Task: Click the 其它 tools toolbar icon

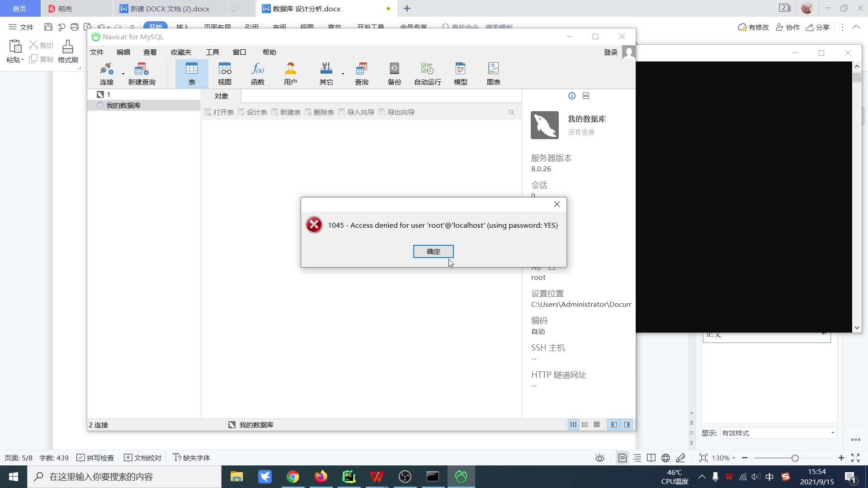Action: tap(326, 74)
